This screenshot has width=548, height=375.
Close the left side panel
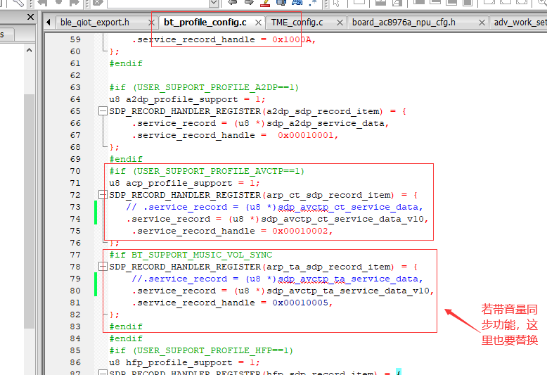31,17
